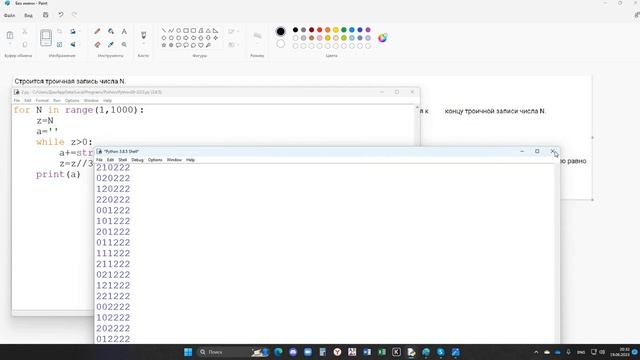Expand the Brushes dropdown arrow
Viewport: 640px width, 360px height.
coord(143,44)
